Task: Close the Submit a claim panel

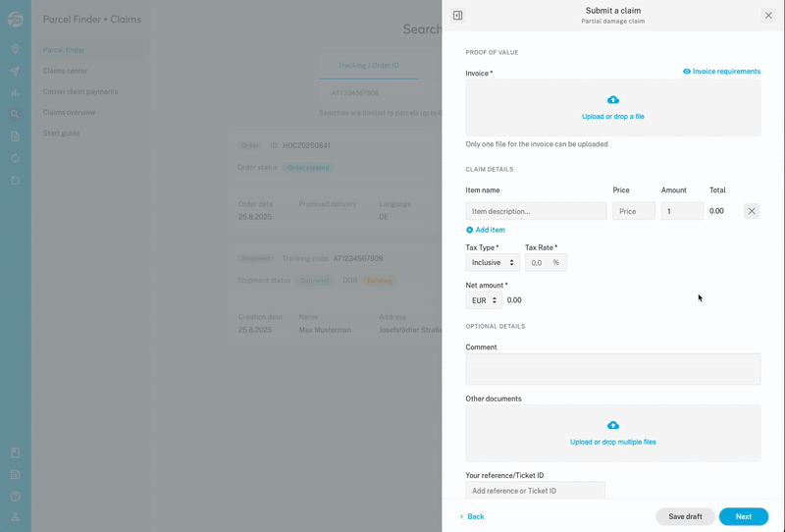Action: [x=768, y=16]
